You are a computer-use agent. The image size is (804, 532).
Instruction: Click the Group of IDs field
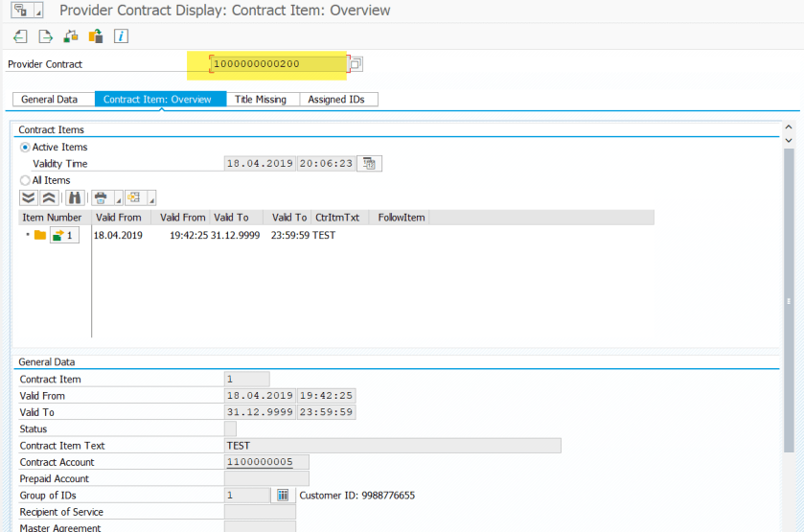click(247, 495)
